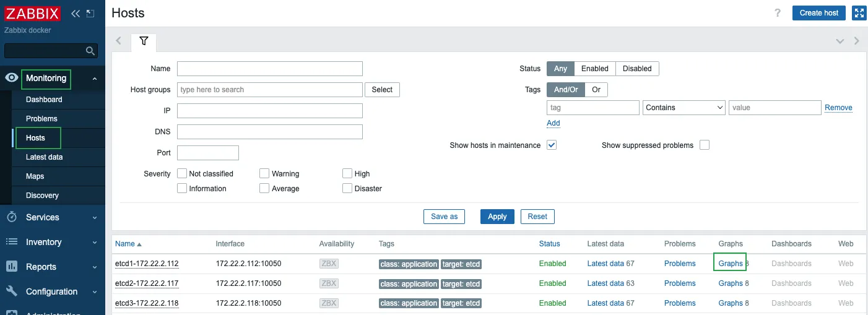Open the Contains tag operator dropdown
868x315 pixels.
(684, 108)
